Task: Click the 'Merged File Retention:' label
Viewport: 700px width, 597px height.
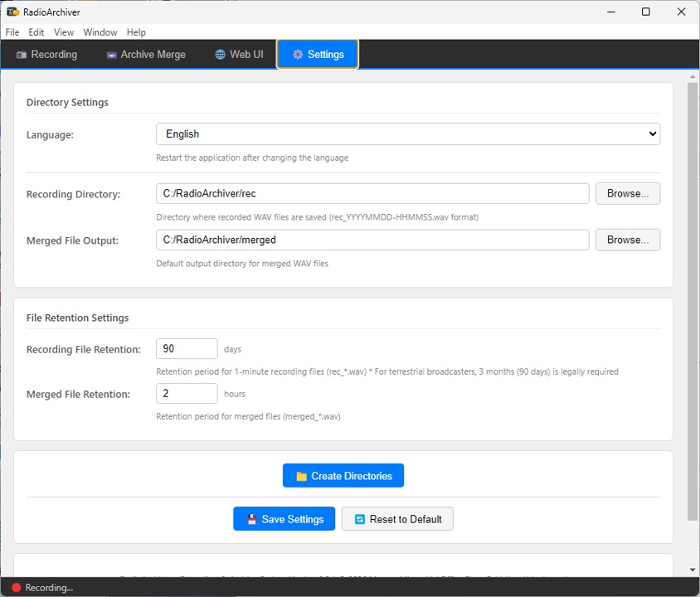Action: pyautogui.click(x=78, y=395)
